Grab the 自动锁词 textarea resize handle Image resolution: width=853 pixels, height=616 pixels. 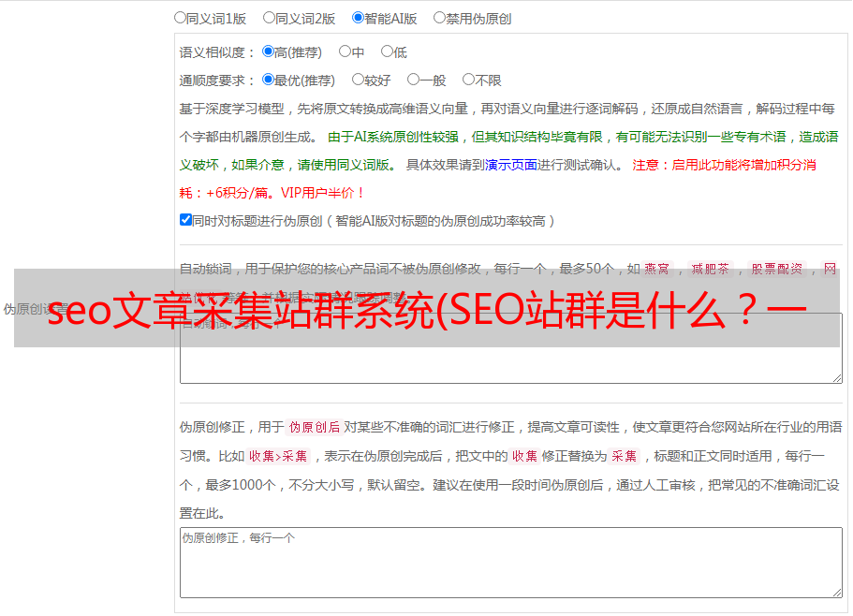pyautogui.click(x=837, y=378)
